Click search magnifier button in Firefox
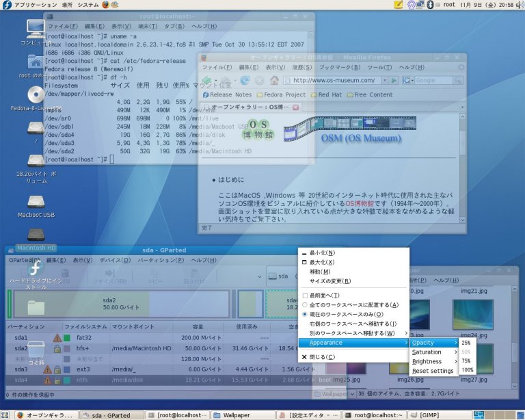The width and height of the screenshot is (525, 420). [x=458, y=81]
